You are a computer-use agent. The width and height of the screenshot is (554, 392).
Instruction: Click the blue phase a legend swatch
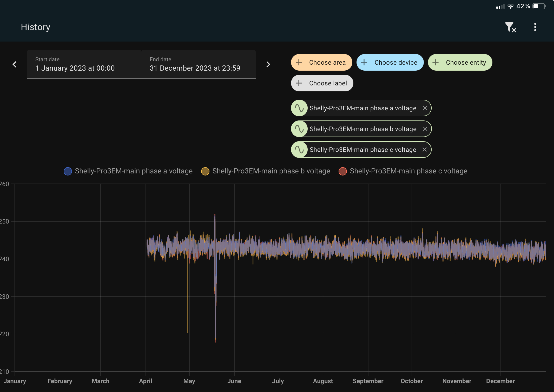[68, 171]
